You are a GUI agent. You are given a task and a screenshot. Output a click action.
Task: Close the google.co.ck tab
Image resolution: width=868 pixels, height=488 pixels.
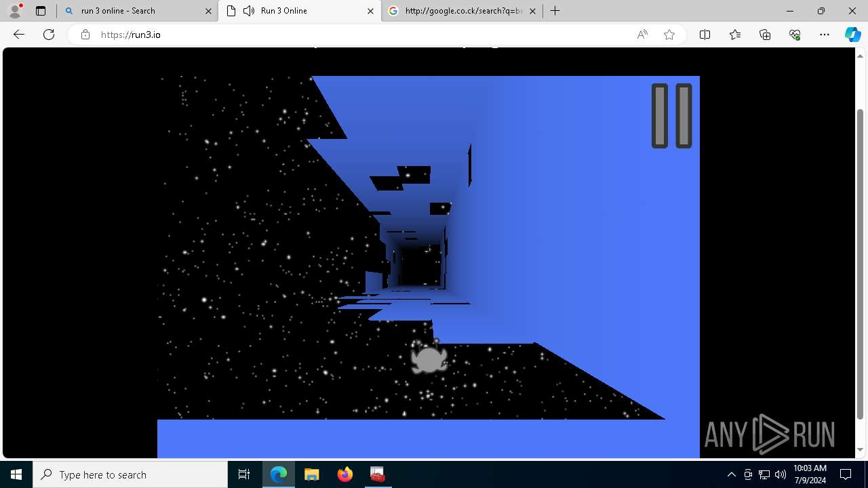(532, 11)
